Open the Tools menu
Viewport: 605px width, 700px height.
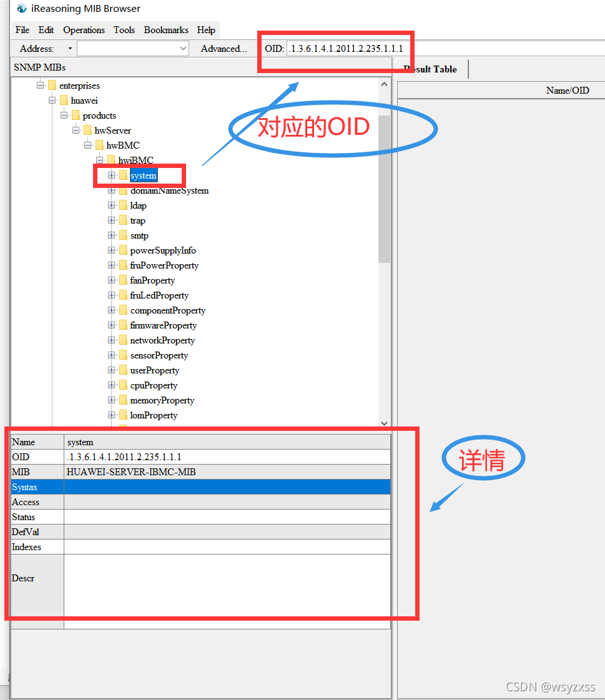point(124,30)
